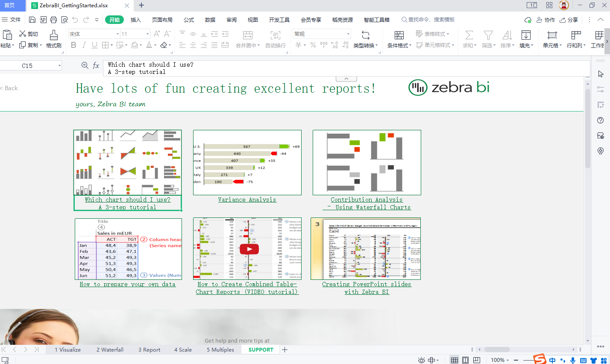The image size is (610, 364).
Task: Open the Formulas (公式) ribbon tab
Action: pyautogui.click(x=189, y=20)
